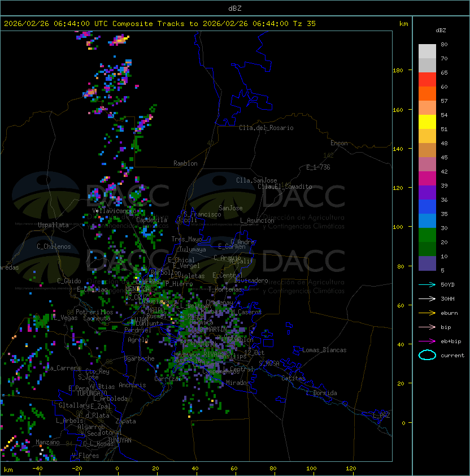Viewport: 470px width, 476px height.
Task: Click the 'dBZ' label above the color scale
Action: (x=441, y=31)
